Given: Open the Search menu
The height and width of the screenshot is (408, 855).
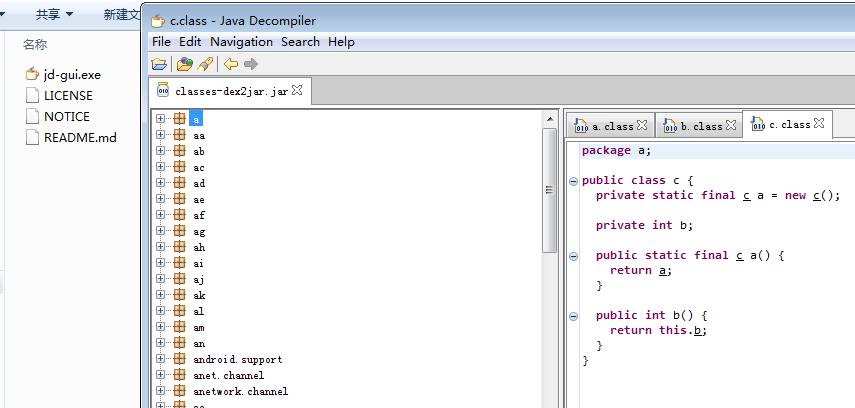Looking at the screenshot, I should click(300, 41).
